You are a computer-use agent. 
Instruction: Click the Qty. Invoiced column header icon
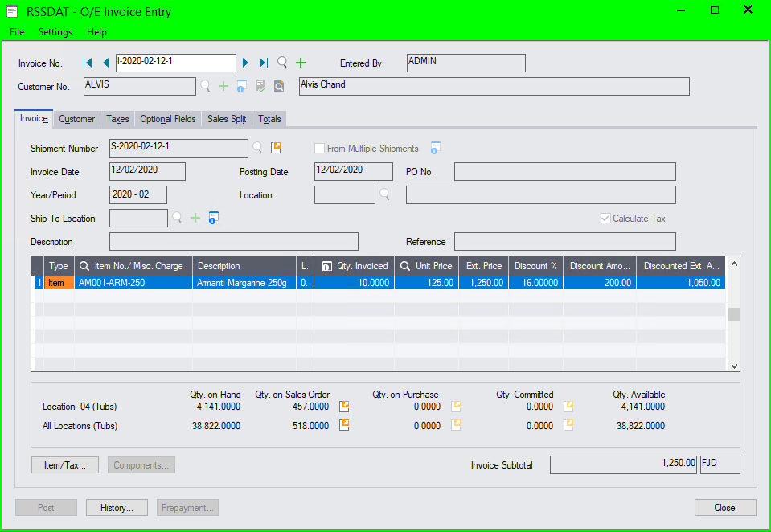click(x=326, y=266)
